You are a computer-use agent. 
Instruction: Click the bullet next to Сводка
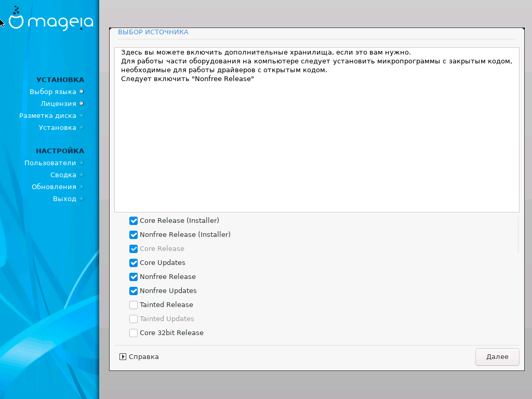click(x=82, y=175)
